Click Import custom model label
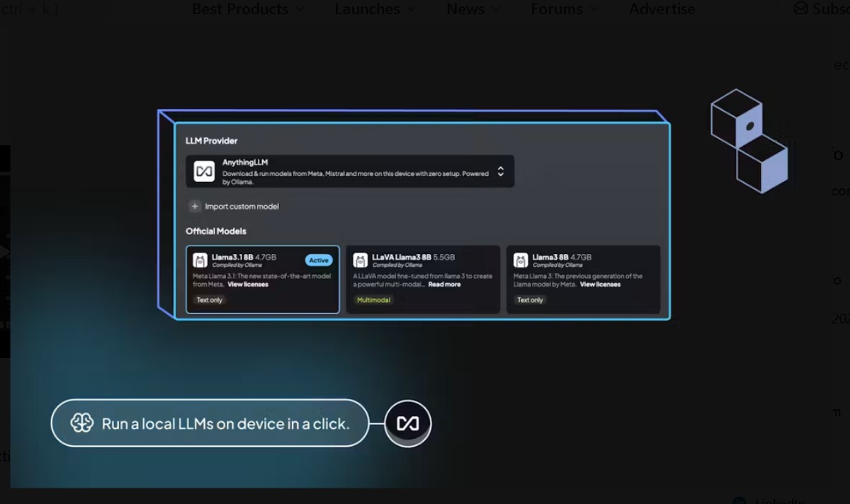850x504 pixels. [x=242, y=207]
